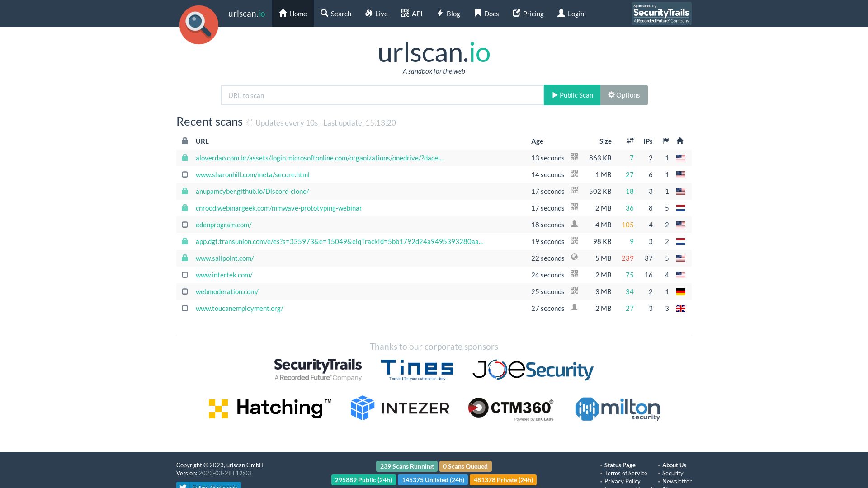Open the Search nav item

coord(336,14)
